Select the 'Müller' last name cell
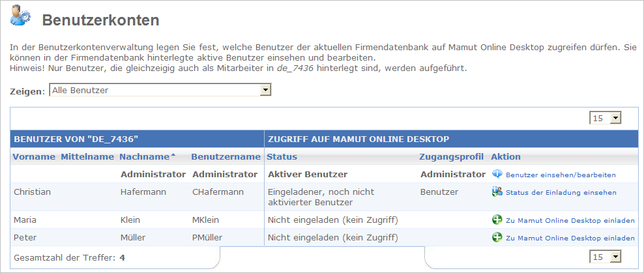Screen dimensions: 644x273 (134, 237)
